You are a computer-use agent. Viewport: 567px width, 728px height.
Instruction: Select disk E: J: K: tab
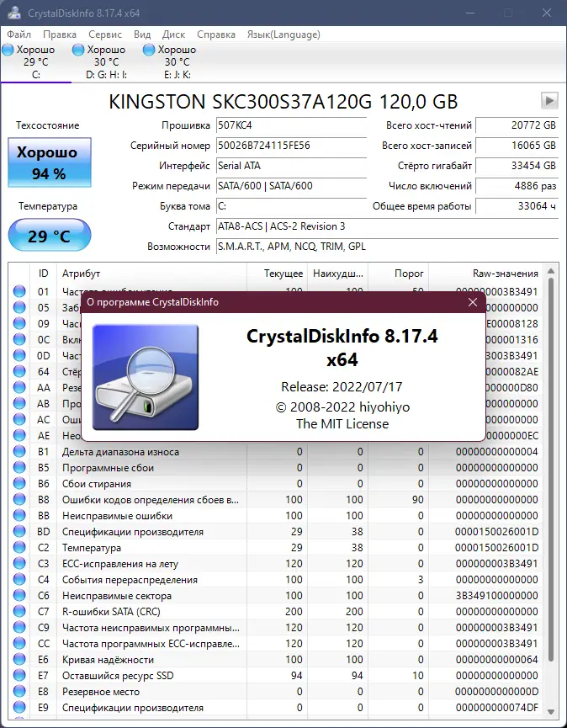tap(177, 61)
